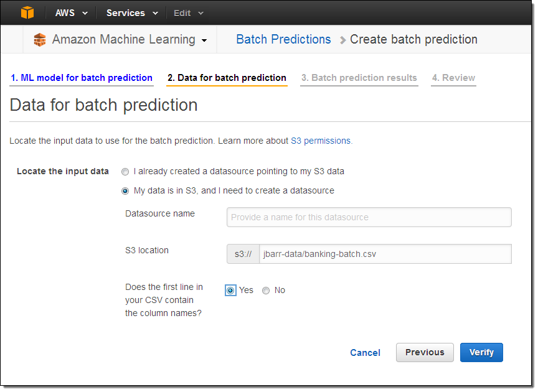Open the Data for batch prediction step

point(227,78)
